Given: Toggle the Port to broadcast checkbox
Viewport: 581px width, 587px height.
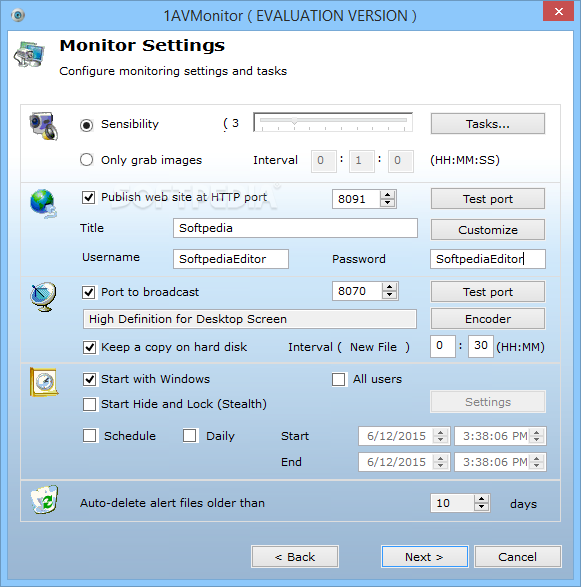Looking at the screenshot, I should [89, 292].
